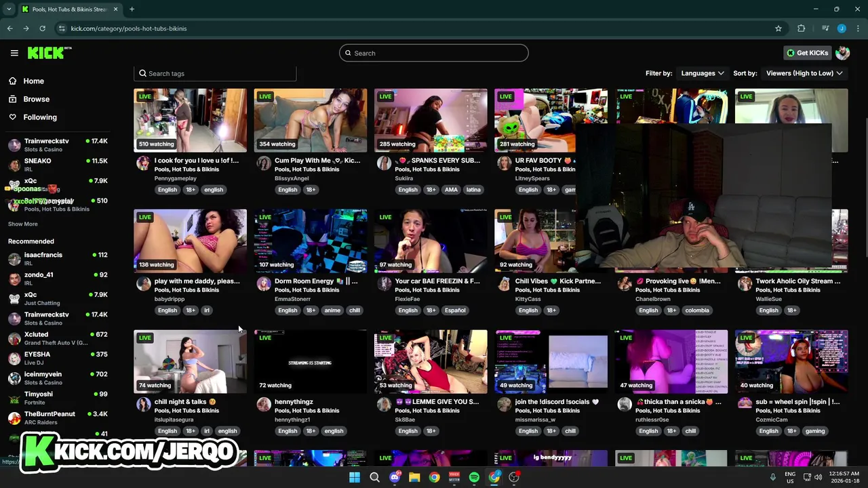Screen dimensions: 868x488
Task: Click iceinmyvein avatar in Recommended
Action: [x=14, y=378]
